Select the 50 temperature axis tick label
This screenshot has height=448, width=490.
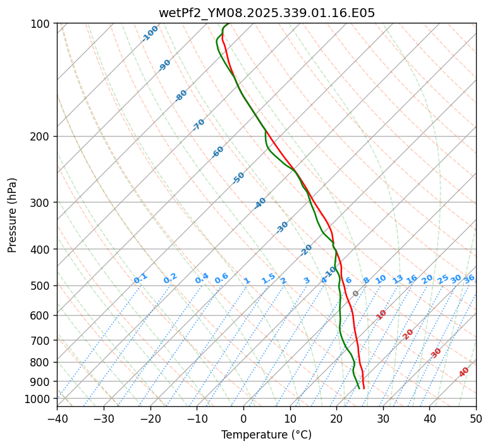click(x=476, y=419)
